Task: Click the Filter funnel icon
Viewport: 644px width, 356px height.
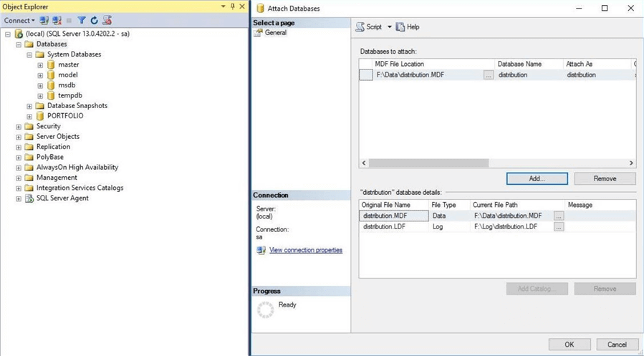Action: [82, 21]
